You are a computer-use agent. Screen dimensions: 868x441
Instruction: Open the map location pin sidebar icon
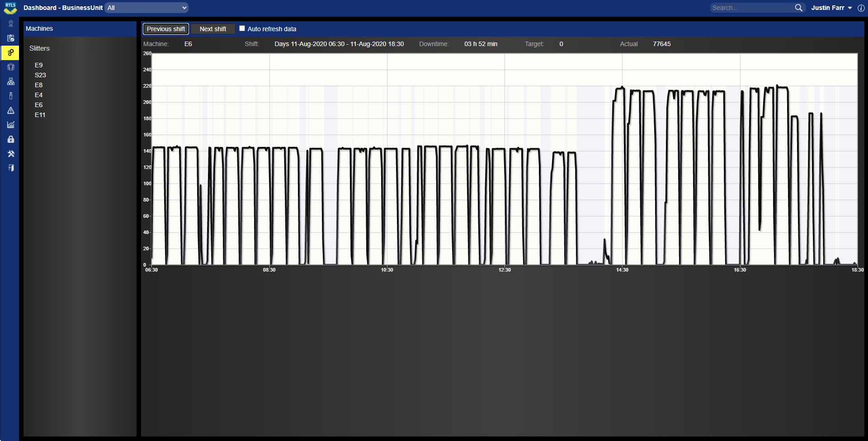pyautogui.click(x=11, y=23)
